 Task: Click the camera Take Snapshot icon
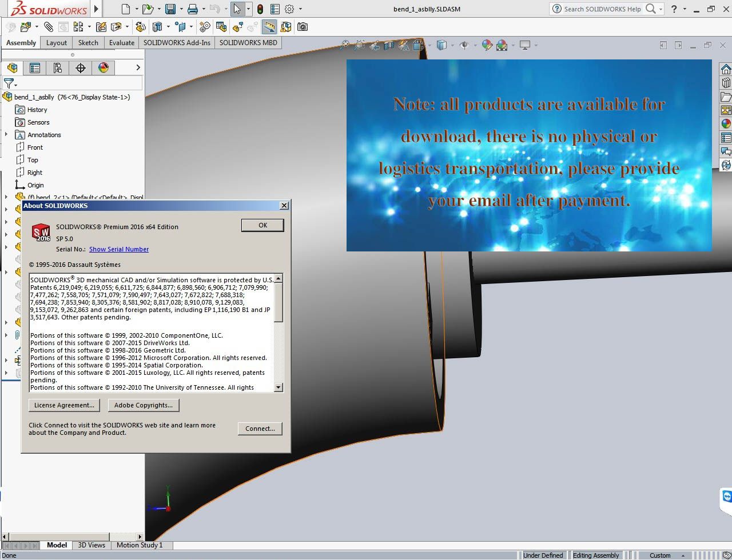coord(303,26)
